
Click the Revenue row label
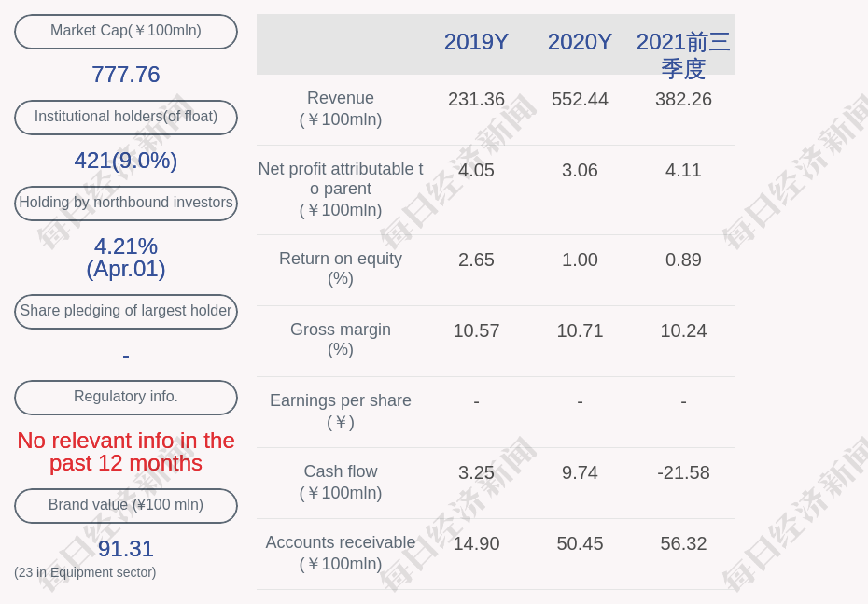tap(340, 108)
